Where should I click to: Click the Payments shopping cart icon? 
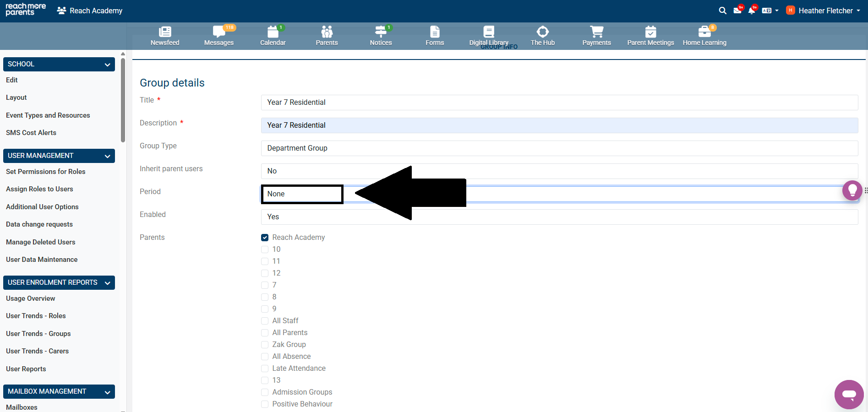pos(596,32)
